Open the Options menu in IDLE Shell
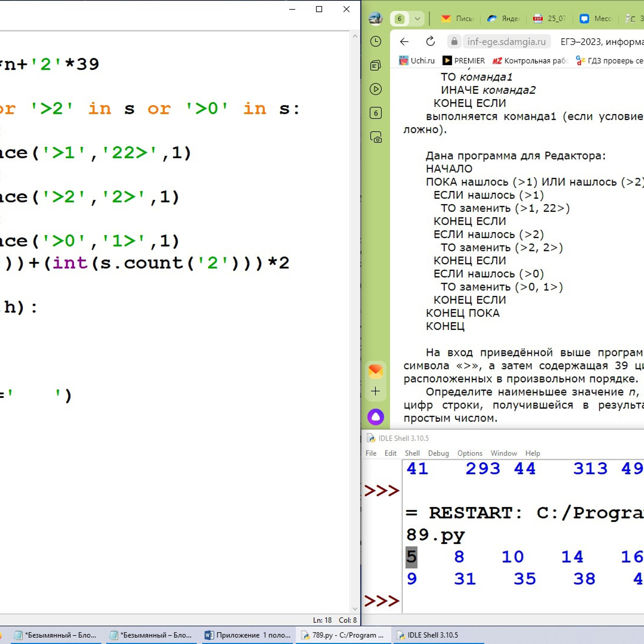This screenshot has width=644, height=644. [470, 453]
